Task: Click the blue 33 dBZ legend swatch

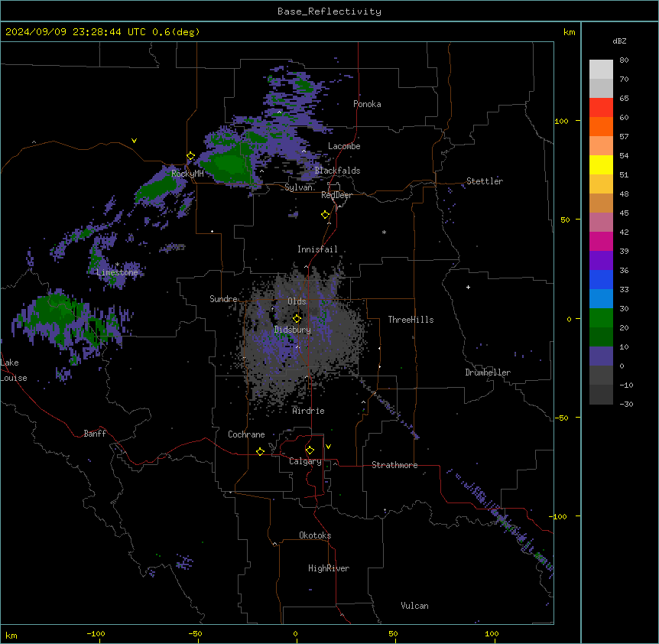Action: point(601,279)
